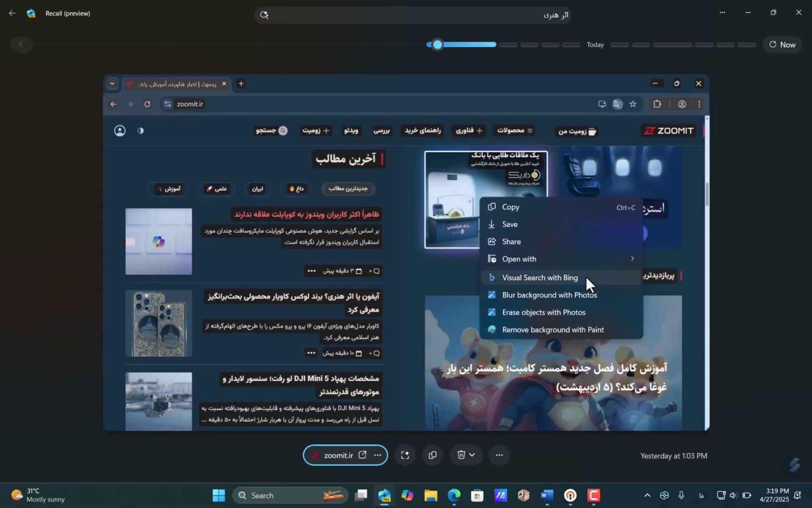This screenshot has height=508, width=812.
Task: Toggle Zoomit dark/light theme icon
Action: click(140, 131)
